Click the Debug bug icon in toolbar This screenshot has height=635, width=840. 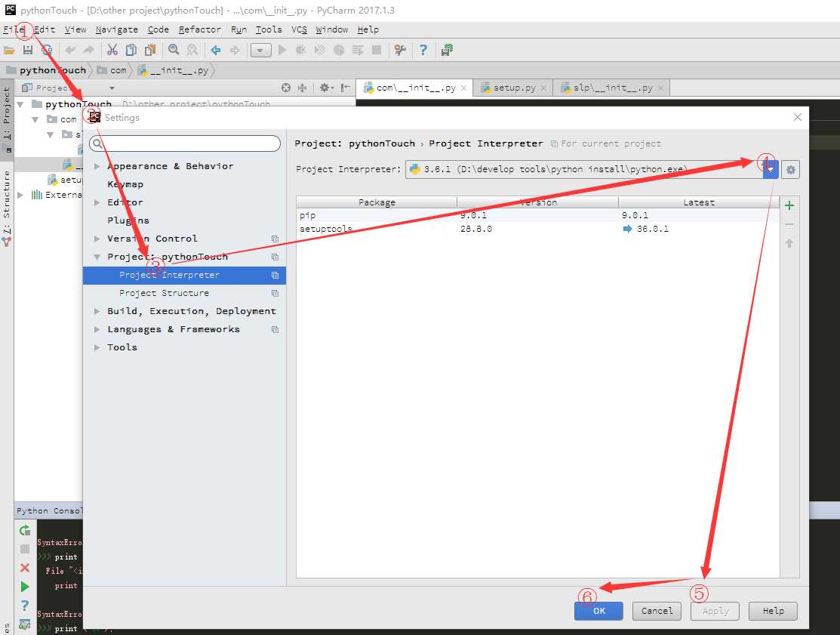click(x=300, y=51)
